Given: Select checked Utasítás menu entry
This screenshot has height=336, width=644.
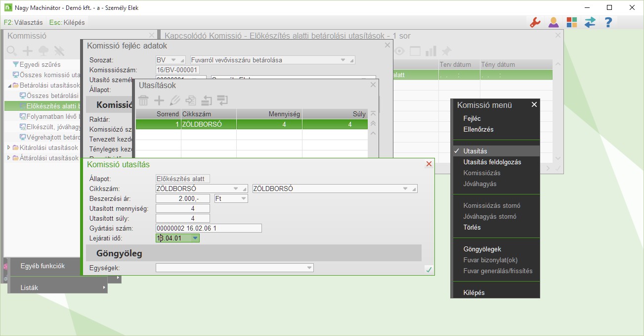Looking at the screenshot, I should point(495,151).
